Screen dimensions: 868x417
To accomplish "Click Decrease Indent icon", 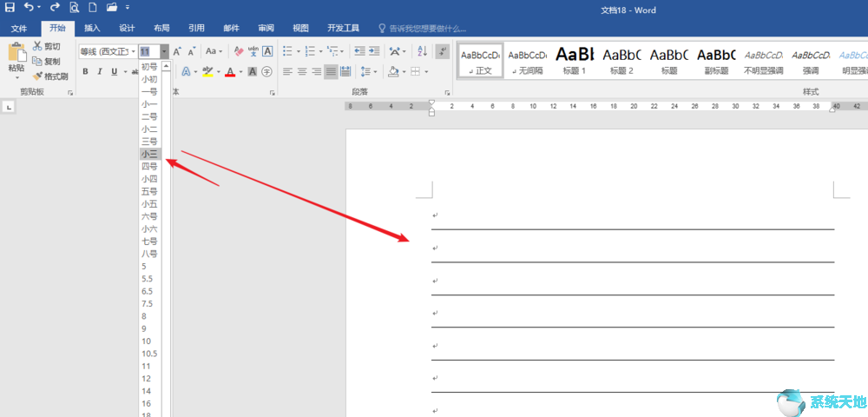I will pyautogui.click(x=360, y=51).
